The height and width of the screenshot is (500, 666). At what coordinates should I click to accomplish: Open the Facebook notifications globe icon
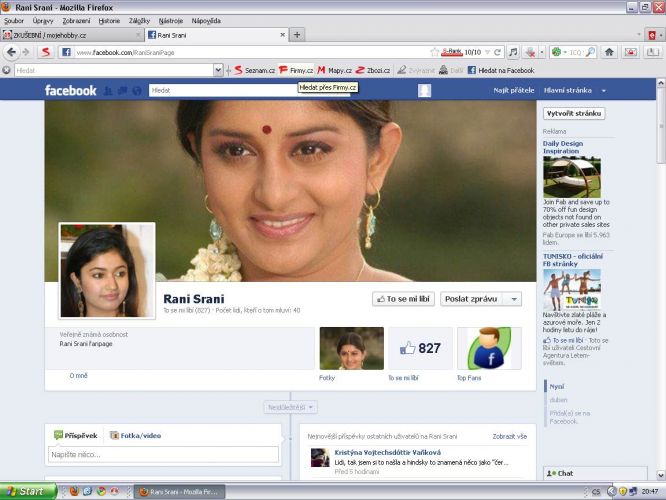click(x=137, y=90)
